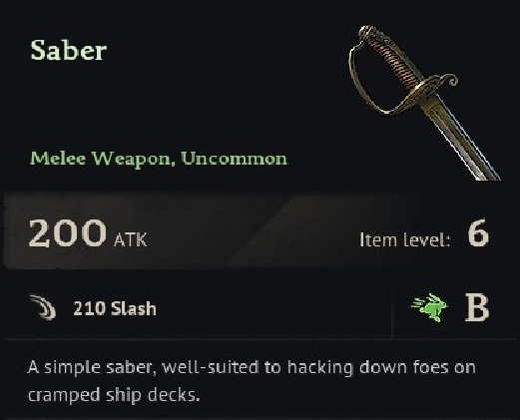The image size is (520, 420).
Task: Click the attack stat banner background
Action: click(253, 231)
